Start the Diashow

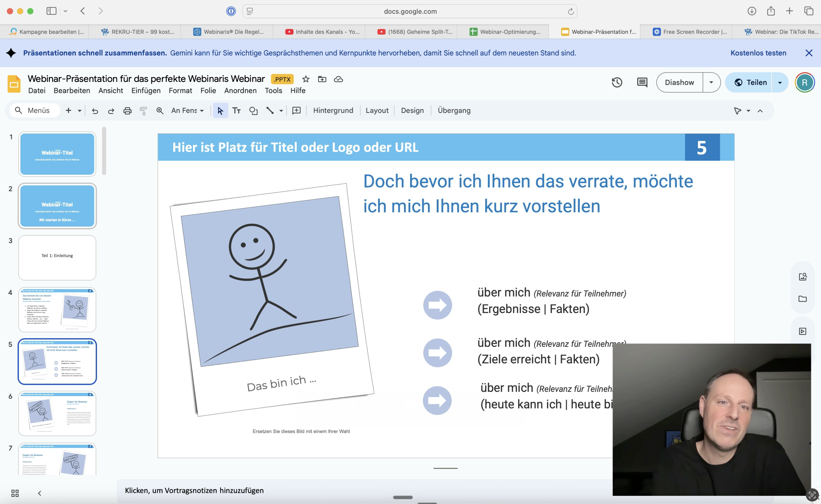pyautogui.click(x=679, y=82)
